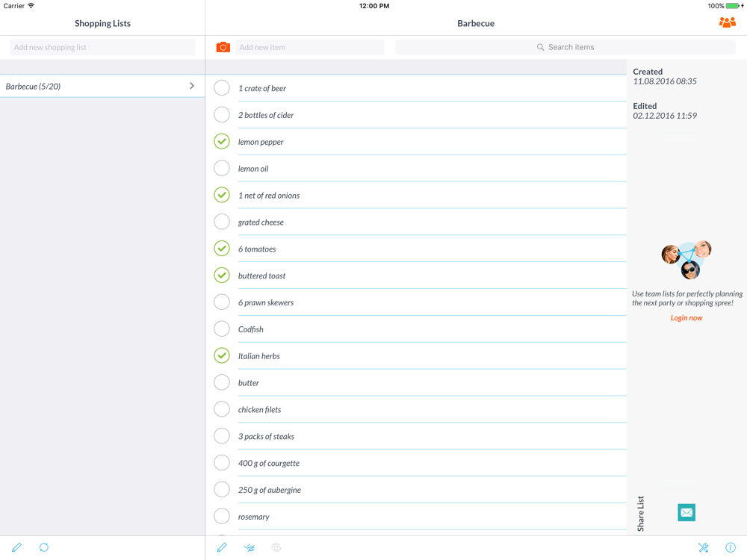Select the text '2 bottles of cider'
Image resolution: width=747 pixels, height=560 pixels.
coord(266,115)
